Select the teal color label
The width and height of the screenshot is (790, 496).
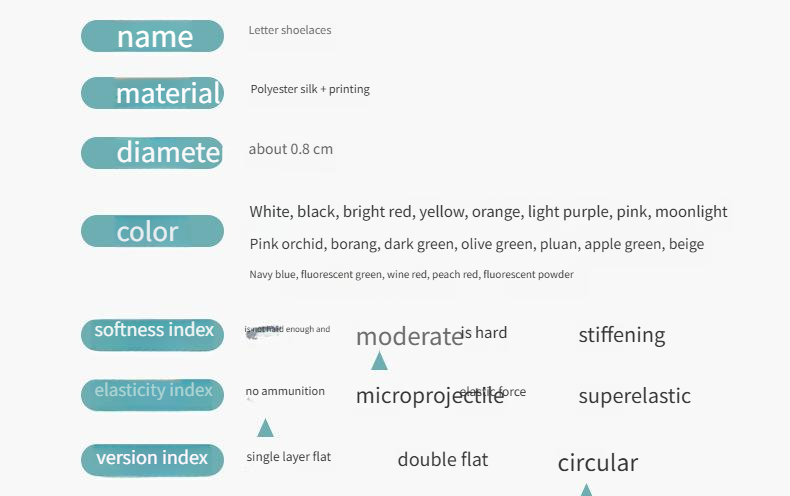(152, 231)
